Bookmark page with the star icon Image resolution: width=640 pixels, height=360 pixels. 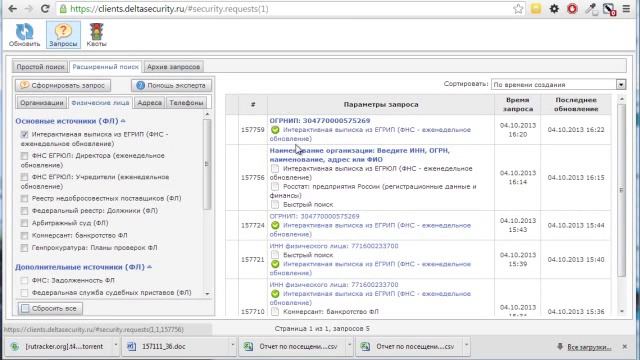[518, 9]
